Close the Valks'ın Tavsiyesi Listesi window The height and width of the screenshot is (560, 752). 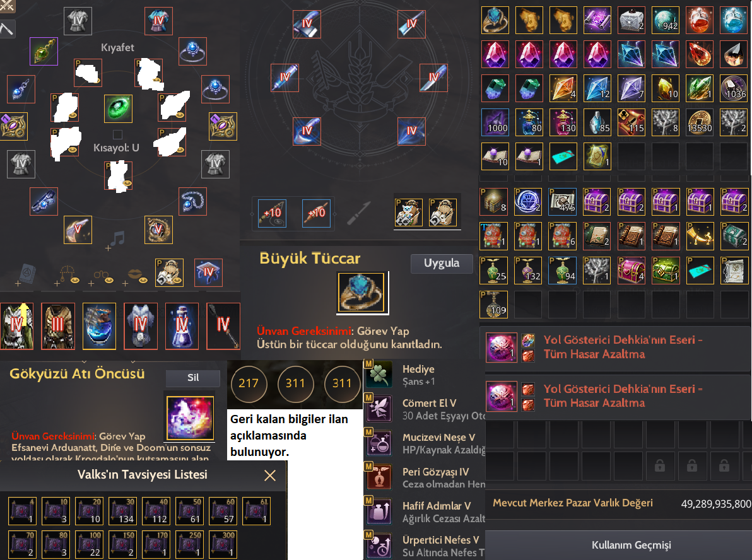coord(270,475)
